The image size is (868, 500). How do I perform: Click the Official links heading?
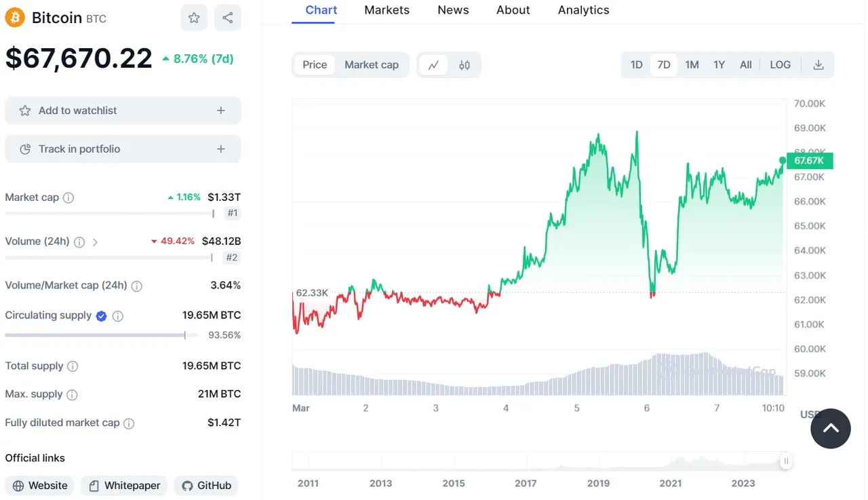[35, 459]
